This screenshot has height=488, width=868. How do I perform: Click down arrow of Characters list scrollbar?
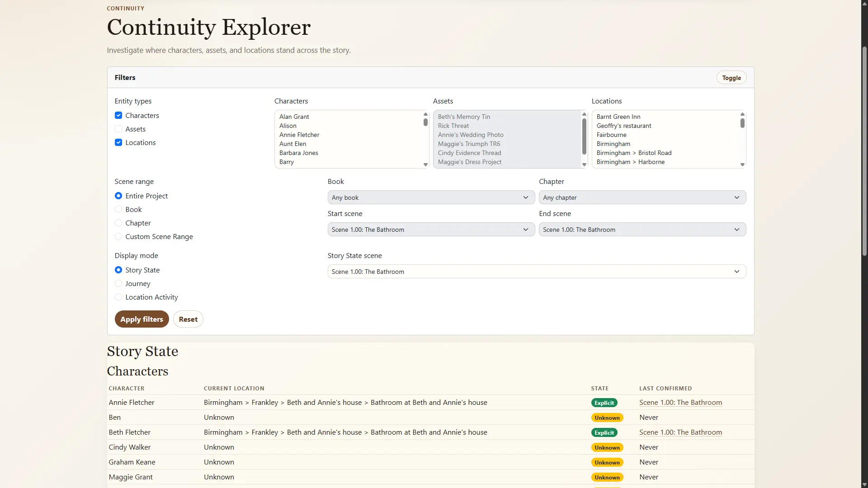pos(425,164)
